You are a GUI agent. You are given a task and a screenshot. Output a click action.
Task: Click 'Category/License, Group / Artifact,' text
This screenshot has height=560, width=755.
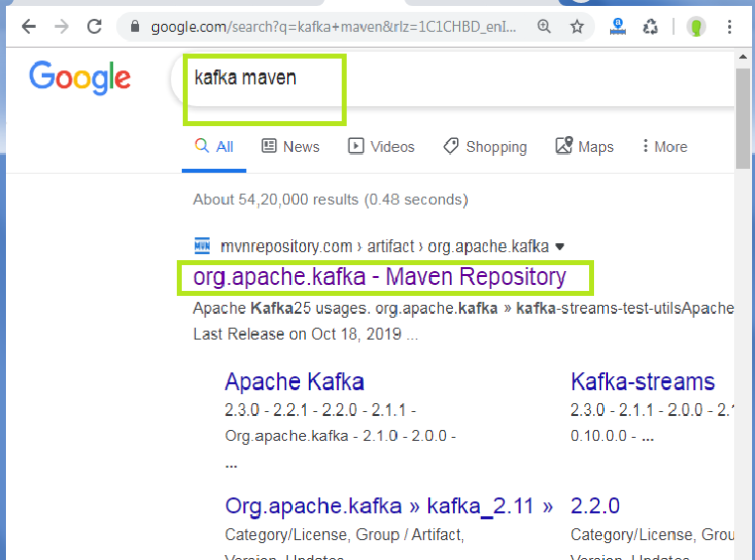coord(345,534)
